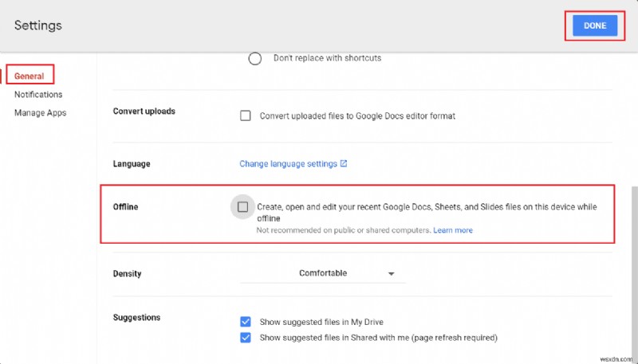Switch to the Manage Apps tab
638x364 pixels.
pyautogui.click(x=40, y=112)
